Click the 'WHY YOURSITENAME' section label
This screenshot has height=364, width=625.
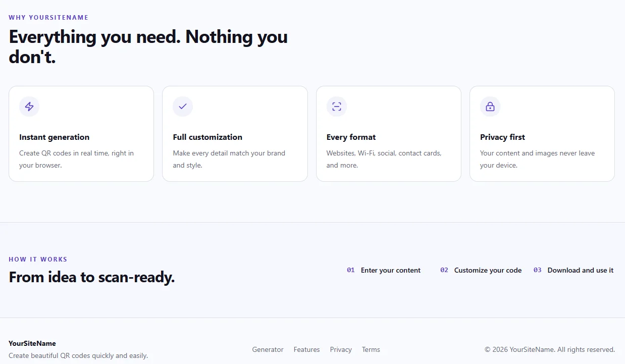[48, 17]
